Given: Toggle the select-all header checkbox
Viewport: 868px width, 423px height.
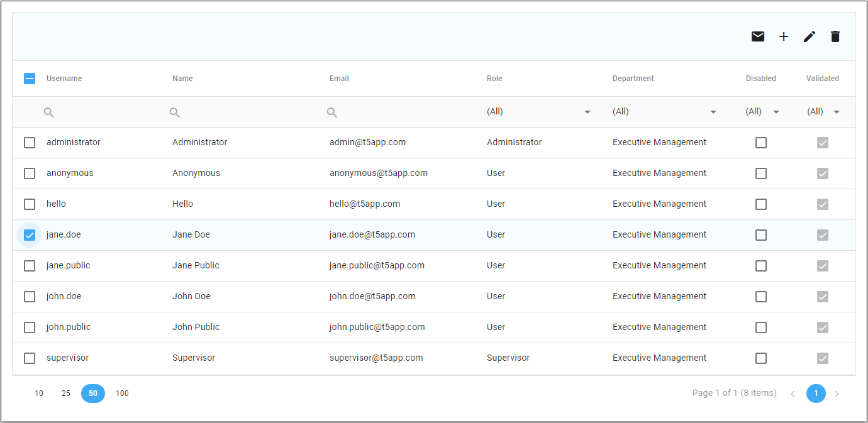Looking at the screenshot, I should (30, 79).
